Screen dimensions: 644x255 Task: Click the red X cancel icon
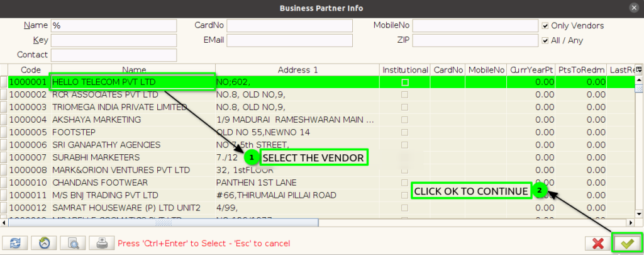coord(598,244)
